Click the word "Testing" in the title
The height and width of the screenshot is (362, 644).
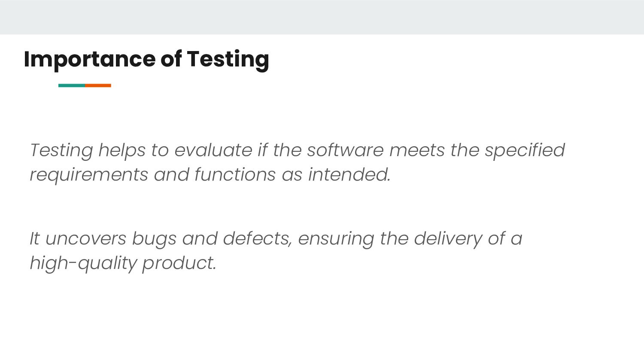point(228,59)
